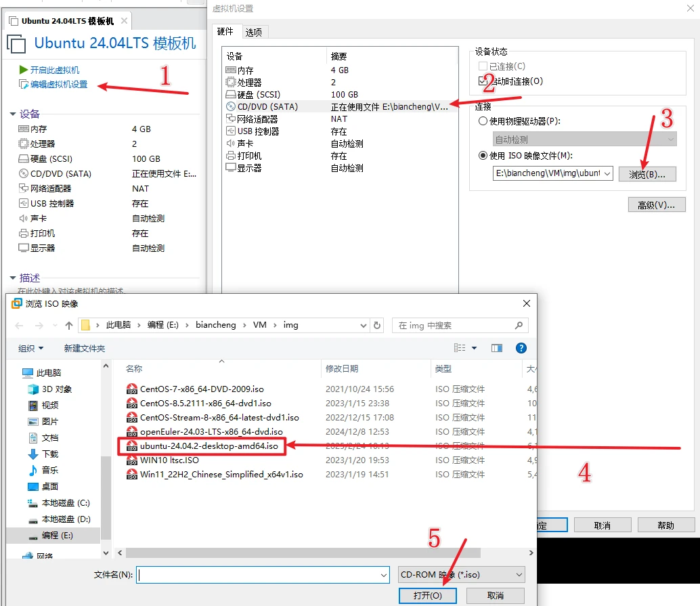This screenshot has width=700, height=606.
Task: Open the ISO image path dropdown
Action: (x=607, y=174)
